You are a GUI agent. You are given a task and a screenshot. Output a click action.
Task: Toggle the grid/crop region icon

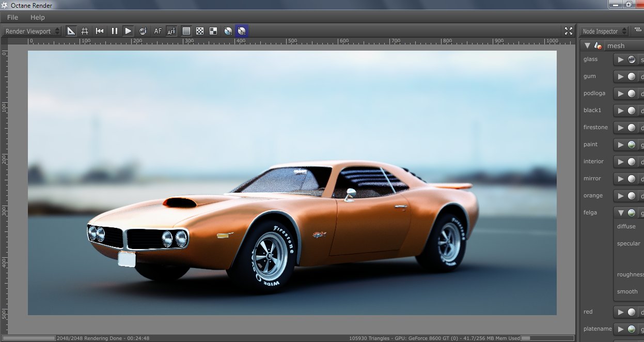pyautogui.click(x=85, y=31)
